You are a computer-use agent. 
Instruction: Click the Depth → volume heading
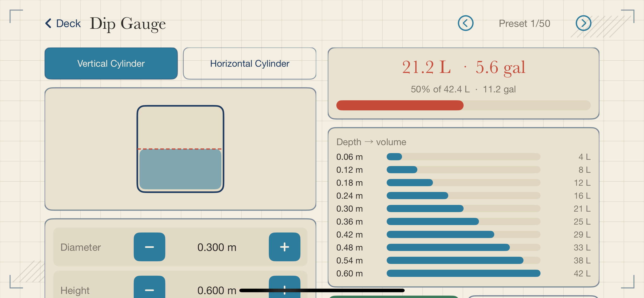click(x=371, y=142)
